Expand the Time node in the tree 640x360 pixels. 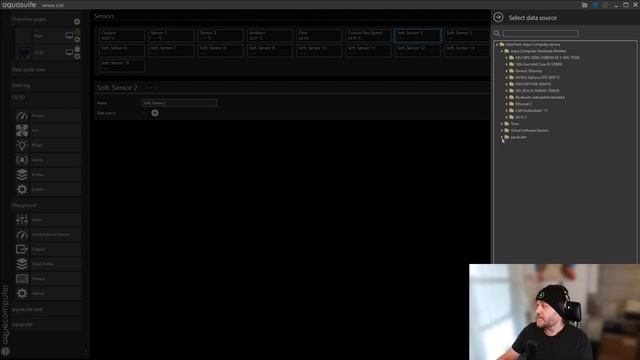pos(502,124)
